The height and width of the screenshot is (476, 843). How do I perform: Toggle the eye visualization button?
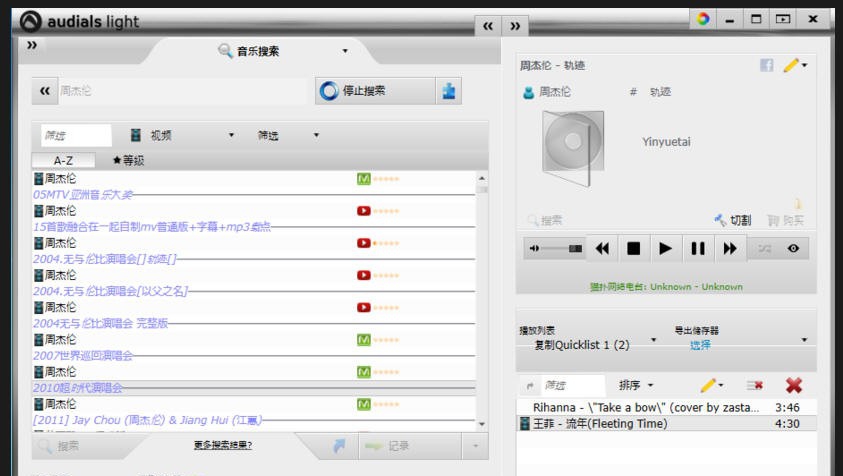click(793, 248)
